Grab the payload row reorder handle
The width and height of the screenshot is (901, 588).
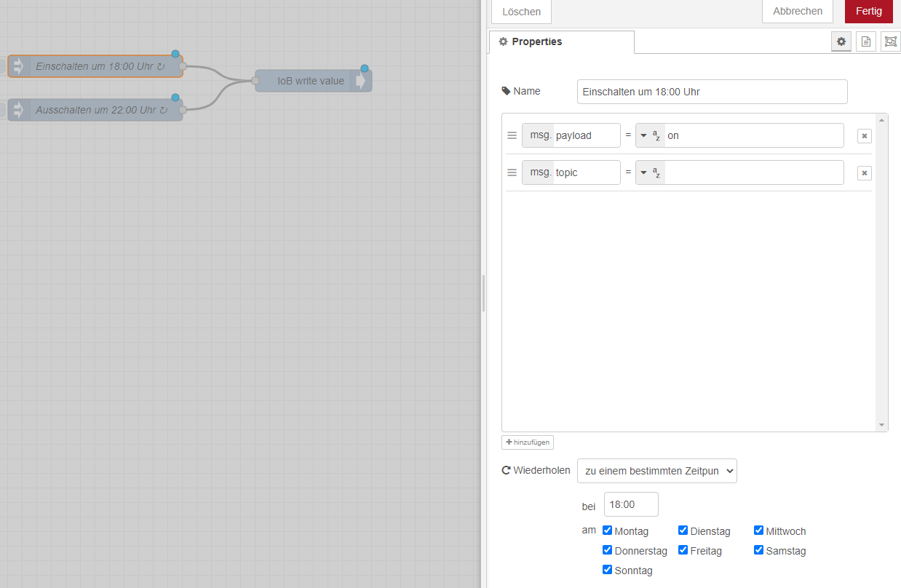tap(512, 135)
